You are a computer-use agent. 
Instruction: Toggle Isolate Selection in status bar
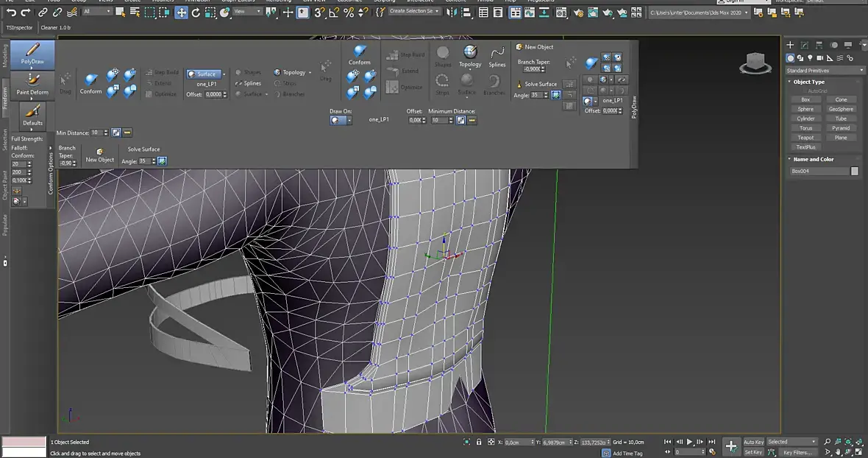pyautogui.click(x=466, y=442)
